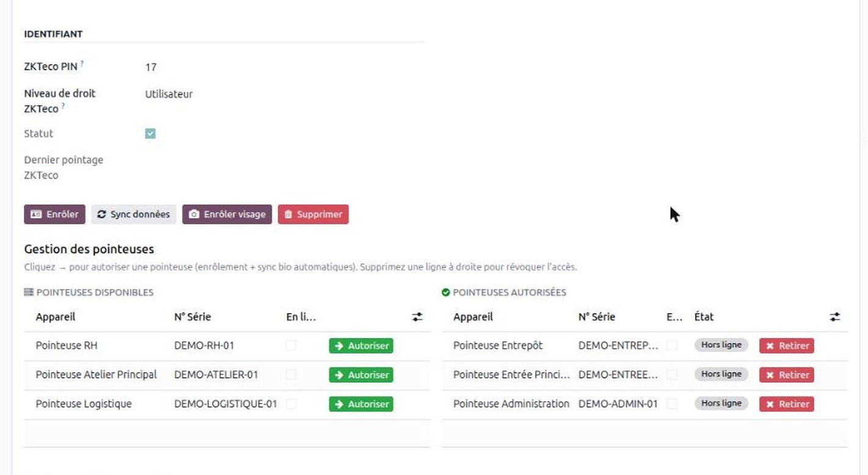Open the Pointeuse Logistique row
The image size is (868, 475).
[227, 405]
